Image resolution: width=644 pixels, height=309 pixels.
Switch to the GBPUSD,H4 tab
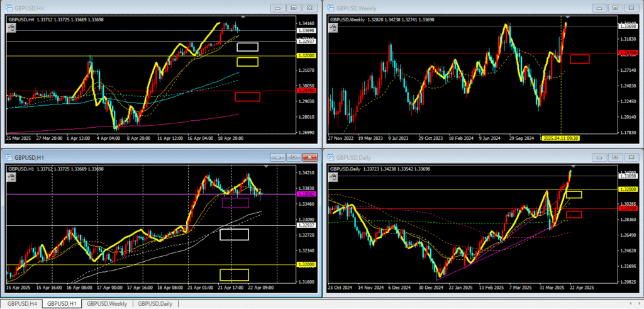point(21,304)
